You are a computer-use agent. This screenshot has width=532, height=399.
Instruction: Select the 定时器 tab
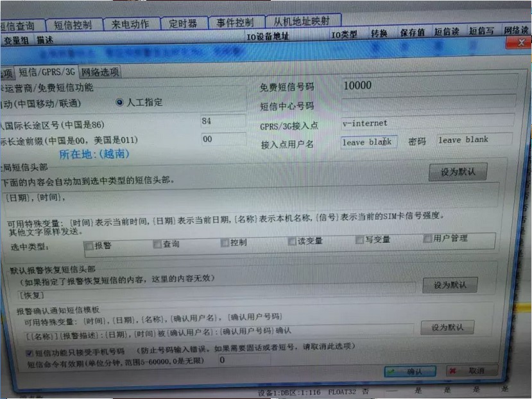coord(183,24)
